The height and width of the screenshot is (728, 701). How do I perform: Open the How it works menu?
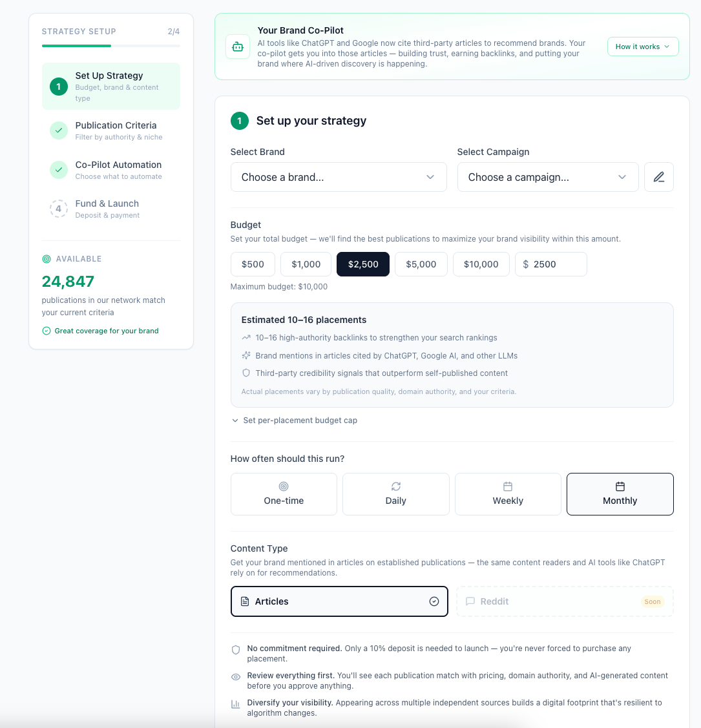point(643,47)
